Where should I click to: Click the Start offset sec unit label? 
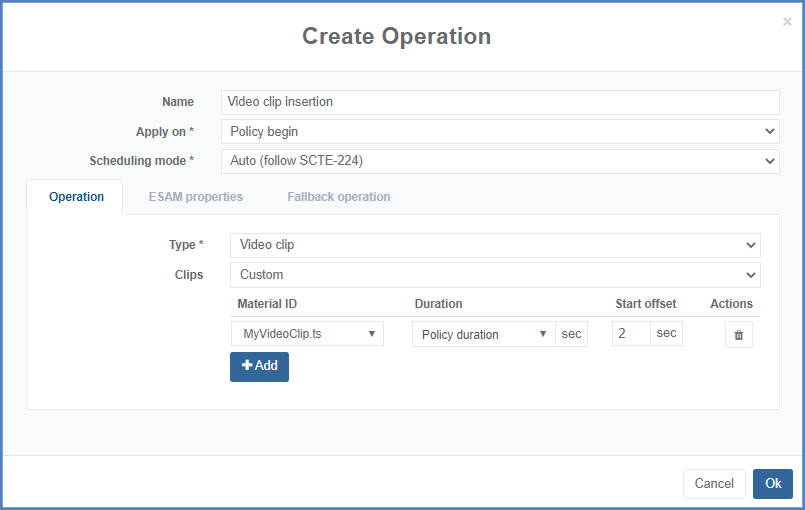[666, 334]
